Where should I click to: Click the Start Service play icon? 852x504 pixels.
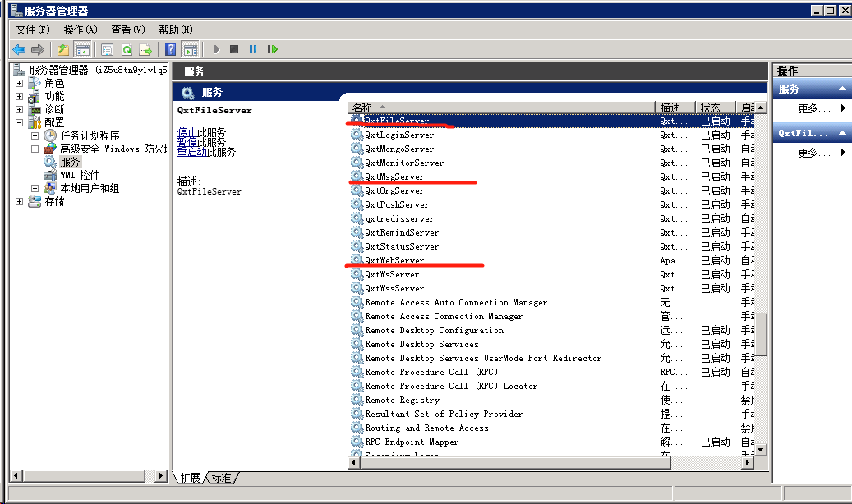click(x=216, y=49)
